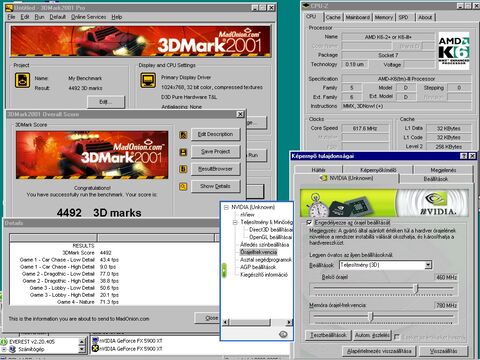This screenshot has height=360, width=480.
Task: Select AGP beállítások in the NVIDIA tree
Action: [x=258, y=267]
